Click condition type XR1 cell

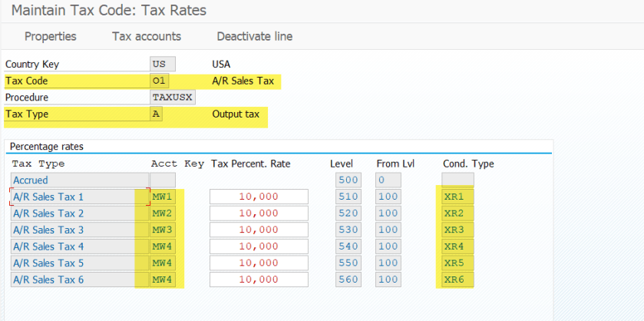(x=457, y=197)
